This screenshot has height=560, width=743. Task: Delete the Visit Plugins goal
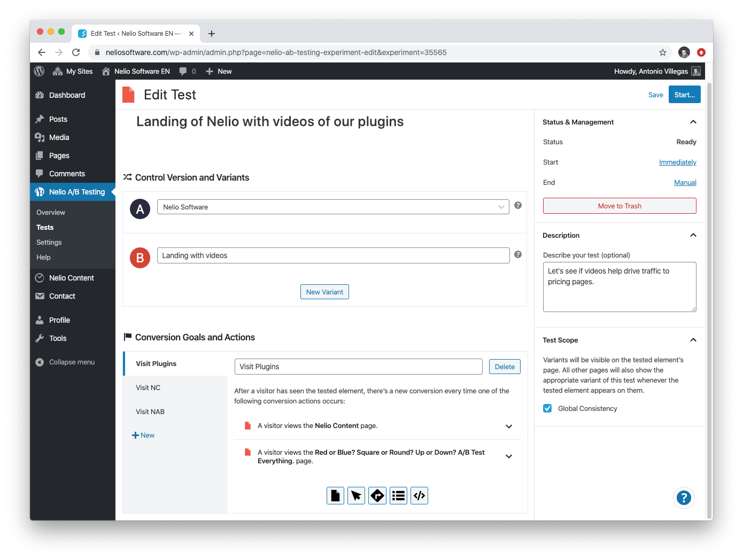(x=505, y=367)
